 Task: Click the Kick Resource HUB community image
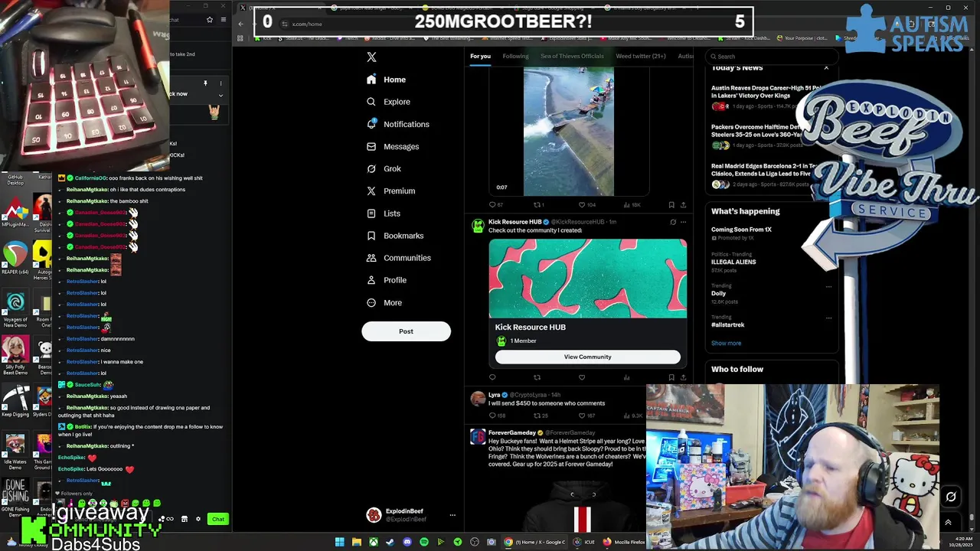click(x=588, y=279)
